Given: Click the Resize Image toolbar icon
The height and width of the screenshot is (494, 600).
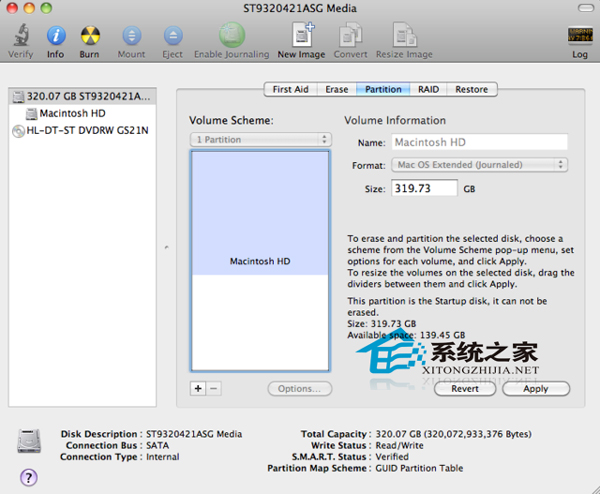Looking at the screenshot, I should click(x=404, y=38).
